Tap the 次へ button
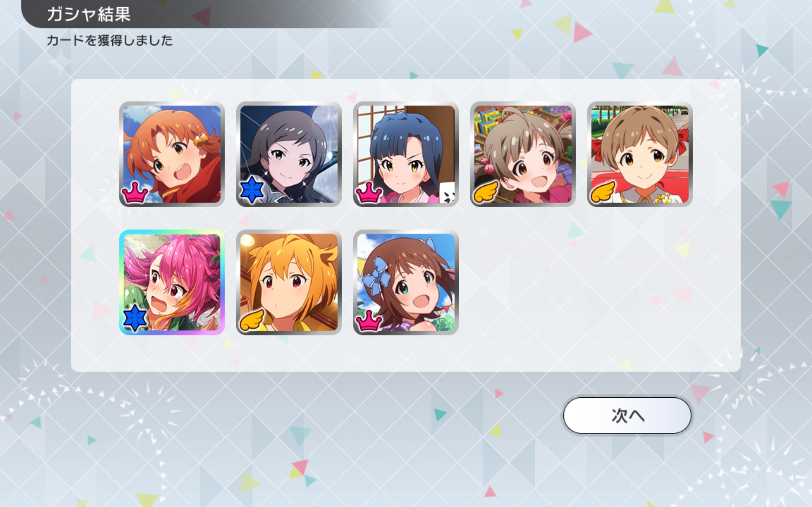The image size is (812, 507). coord(627,415)
